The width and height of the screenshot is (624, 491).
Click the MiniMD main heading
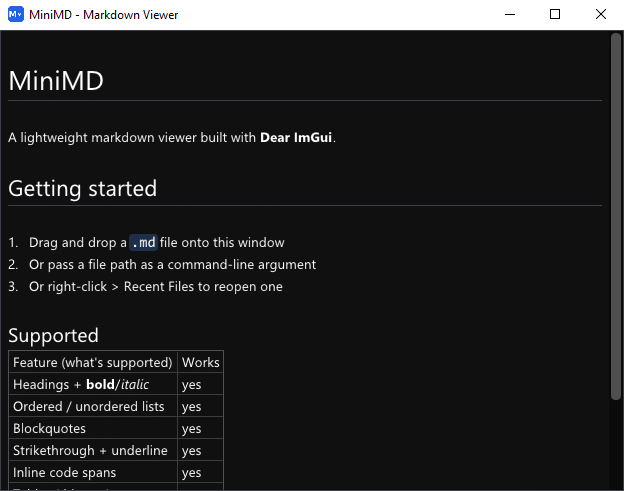tap(56, 81)
